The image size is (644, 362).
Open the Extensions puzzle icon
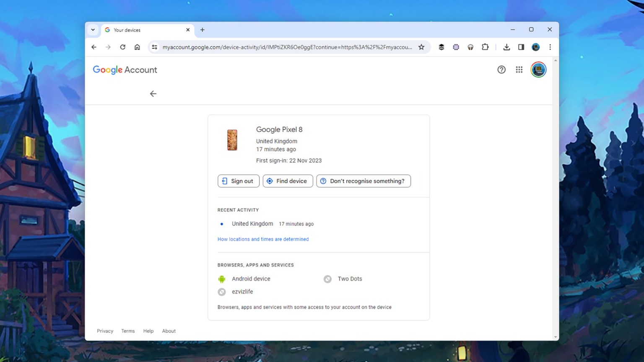pos(485,47)
